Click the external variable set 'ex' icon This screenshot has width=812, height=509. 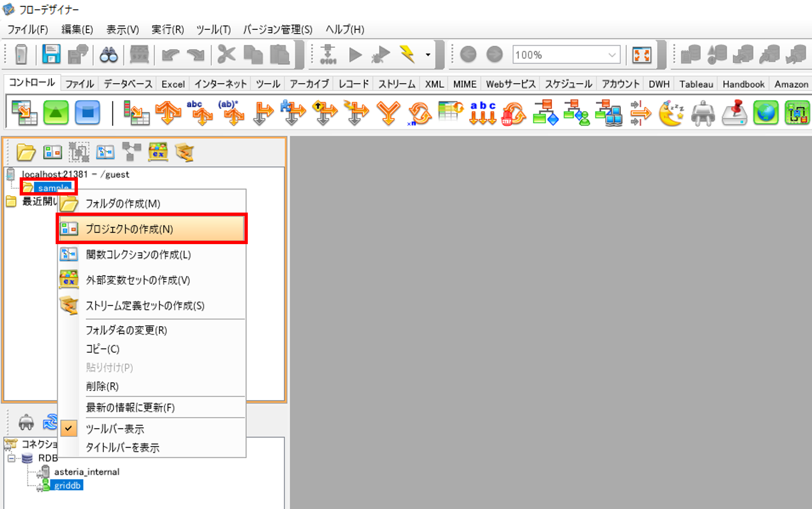coord(158,152)
